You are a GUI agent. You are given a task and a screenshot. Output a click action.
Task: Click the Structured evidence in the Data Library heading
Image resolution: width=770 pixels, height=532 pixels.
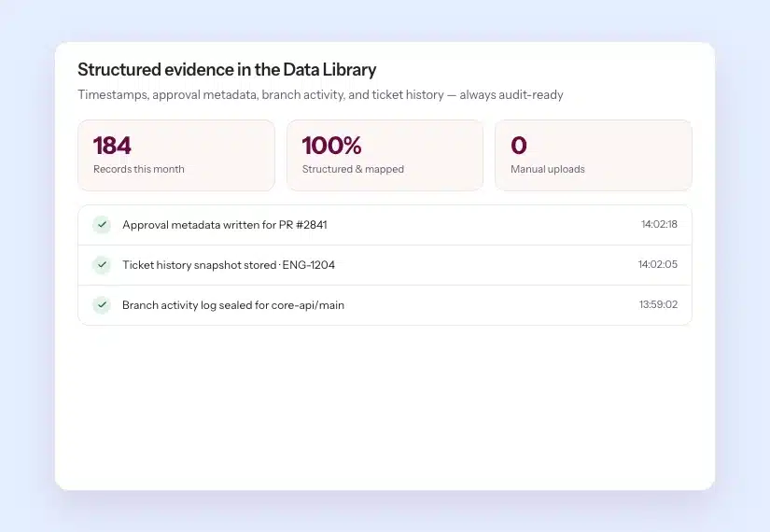[227, 70]
